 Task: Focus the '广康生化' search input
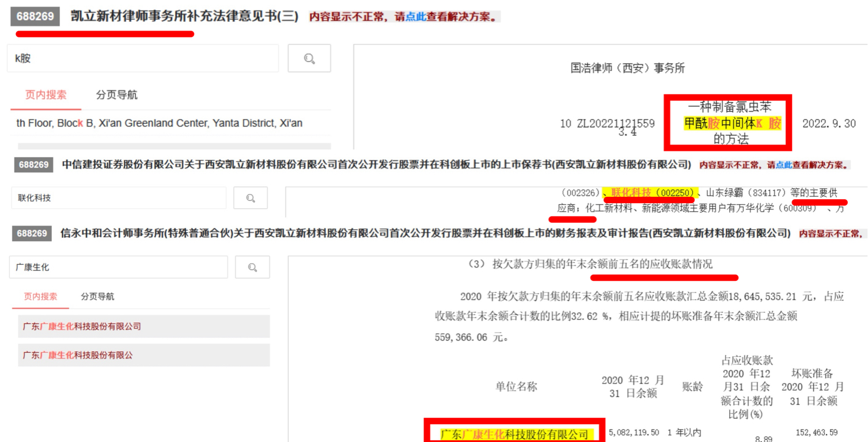(119, 267)
